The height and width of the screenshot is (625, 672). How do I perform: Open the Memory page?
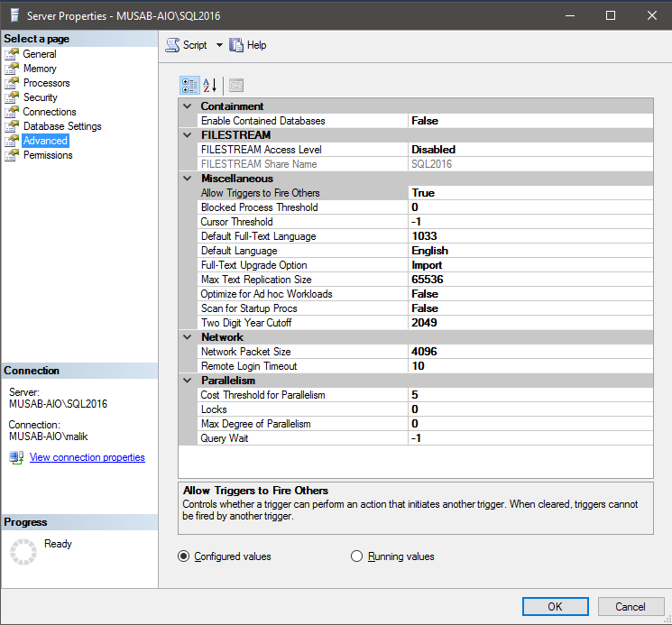[x=40, y=69]
